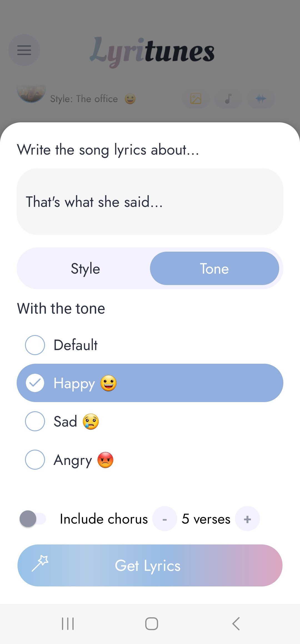
Task: Select the Sad tone option
Action: 35,421
